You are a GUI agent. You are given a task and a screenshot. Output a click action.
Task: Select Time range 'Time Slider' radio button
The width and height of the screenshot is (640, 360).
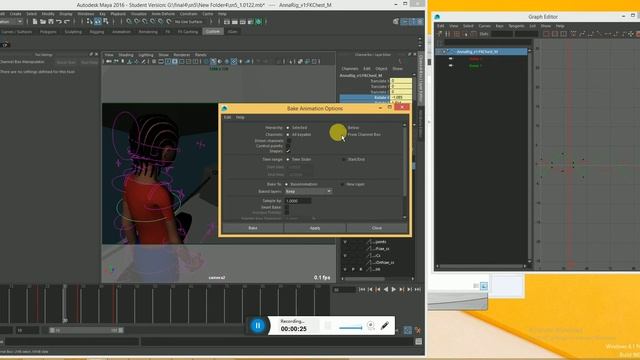(x=288, y=159)
